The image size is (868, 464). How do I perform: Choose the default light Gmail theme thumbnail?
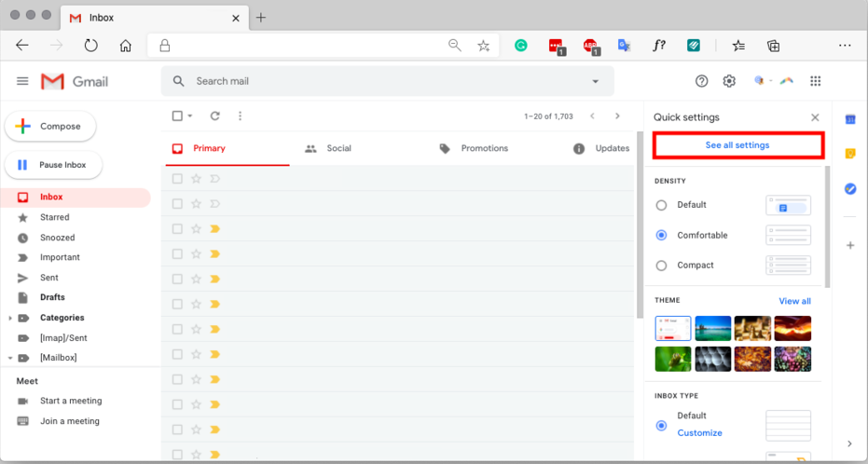point(673,329)
